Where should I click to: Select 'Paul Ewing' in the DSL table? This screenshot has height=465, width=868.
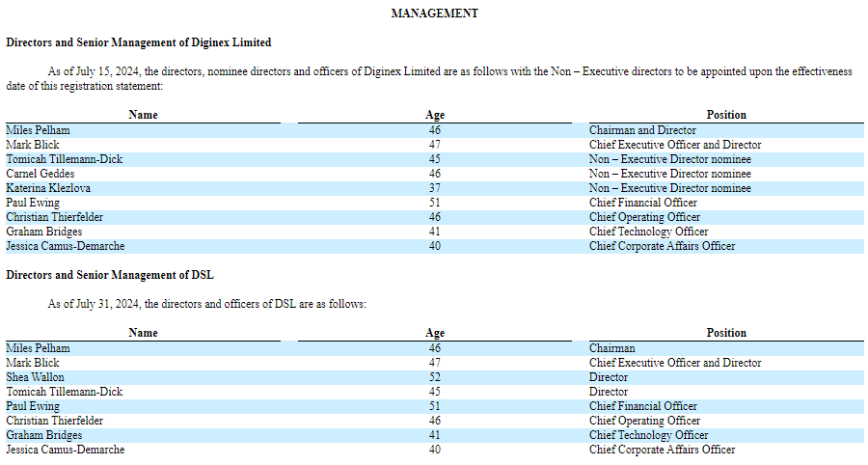click(x=33, y=406)
